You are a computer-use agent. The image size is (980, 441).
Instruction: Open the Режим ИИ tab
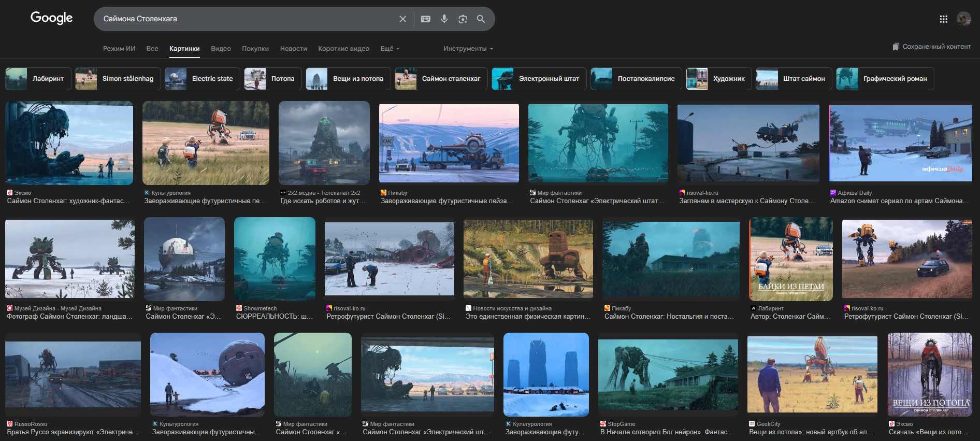pyautogui.click(x=119, y=49)
